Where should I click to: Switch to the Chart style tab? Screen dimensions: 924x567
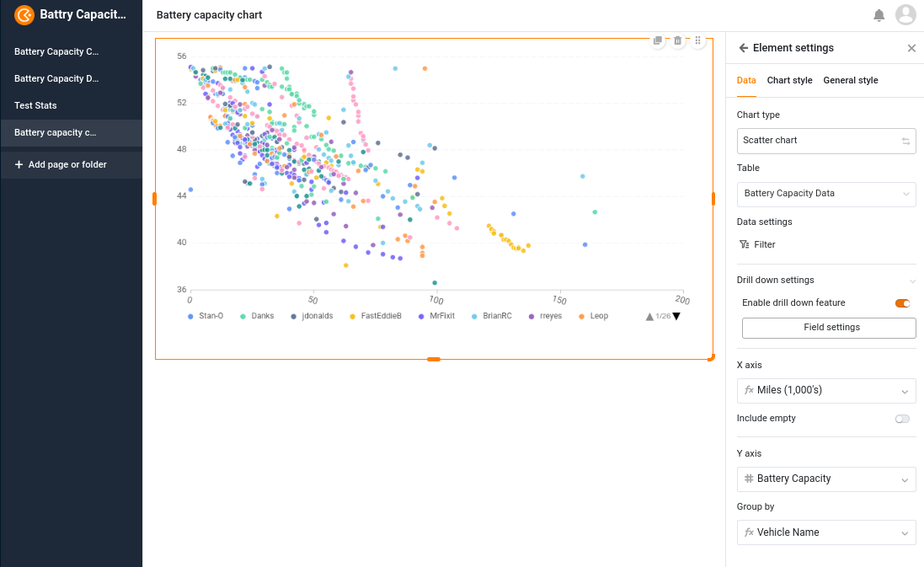click(x=789, y=80)
